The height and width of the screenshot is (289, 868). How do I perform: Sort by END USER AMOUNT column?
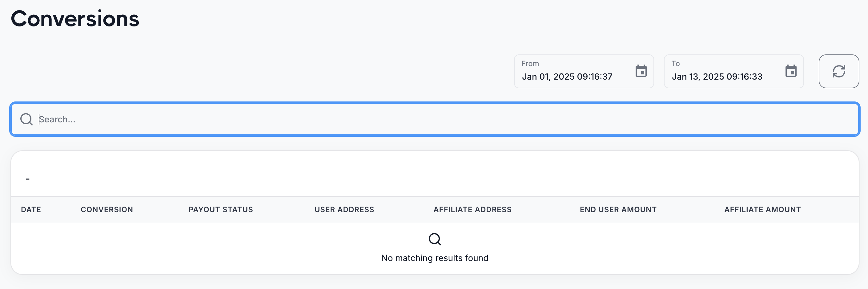click(618, 209)
